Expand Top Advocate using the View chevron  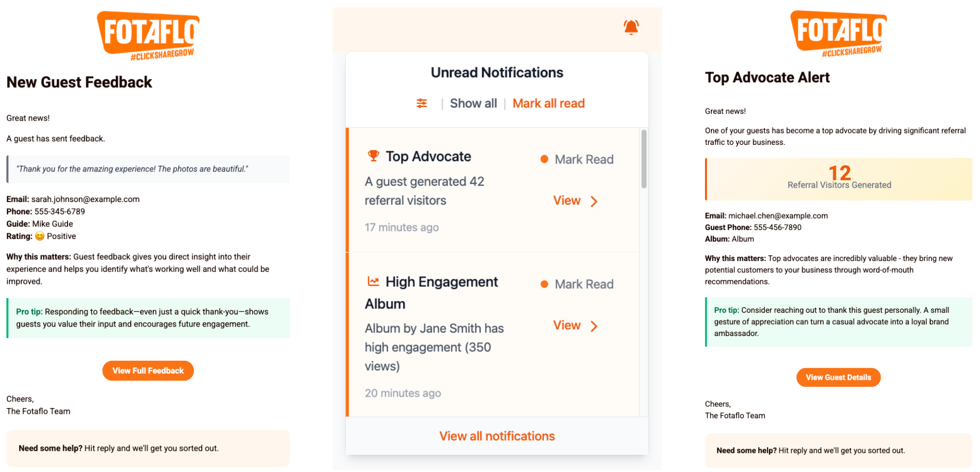tap(594, 201)
